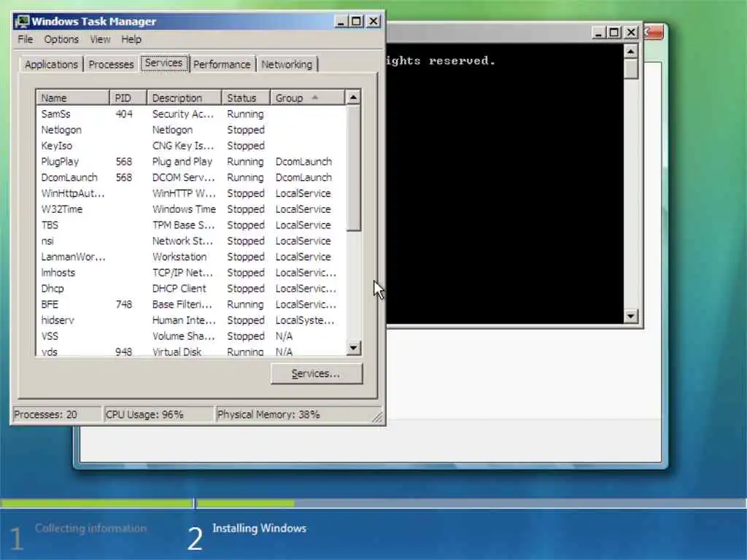Click the services list scrollbar thumb
Screen dimensions: 747x560
[353, 168]
